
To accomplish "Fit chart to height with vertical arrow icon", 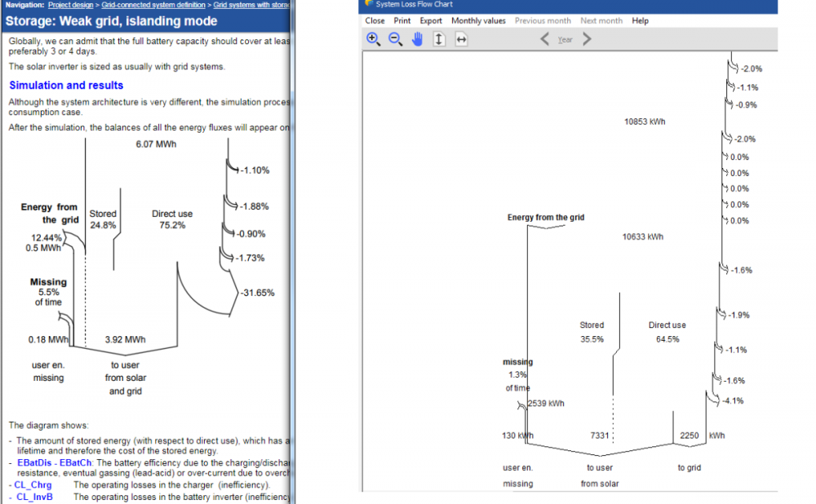I will coord(439,39).
